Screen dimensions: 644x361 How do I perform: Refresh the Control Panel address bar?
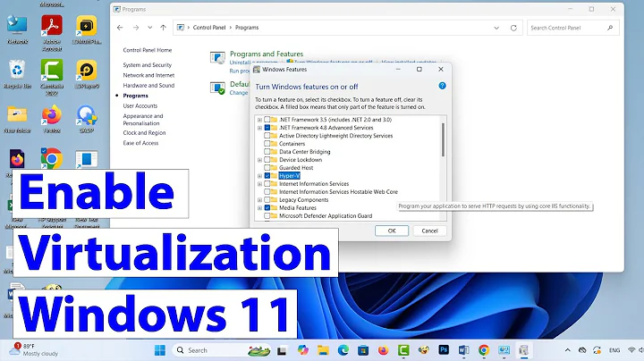pos(513,28)
